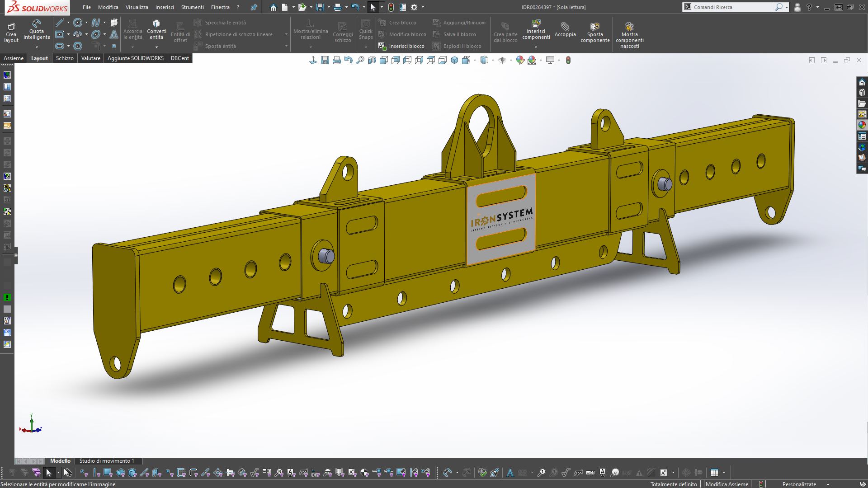Open the Finestra menu
Image resolution: width=868 pixels, height=488 pixels.
click(x=220, y=7)
